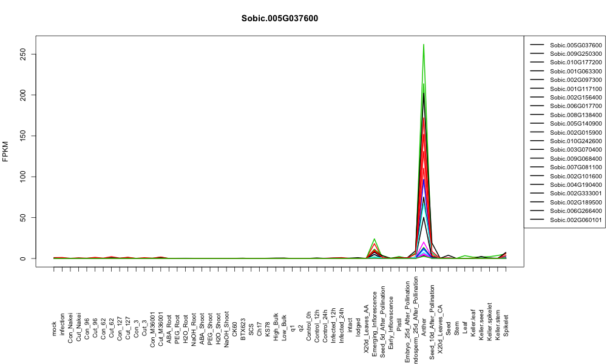Click the mock x-axis label
This screenshot has height=364, width=607.
point(54,329)
